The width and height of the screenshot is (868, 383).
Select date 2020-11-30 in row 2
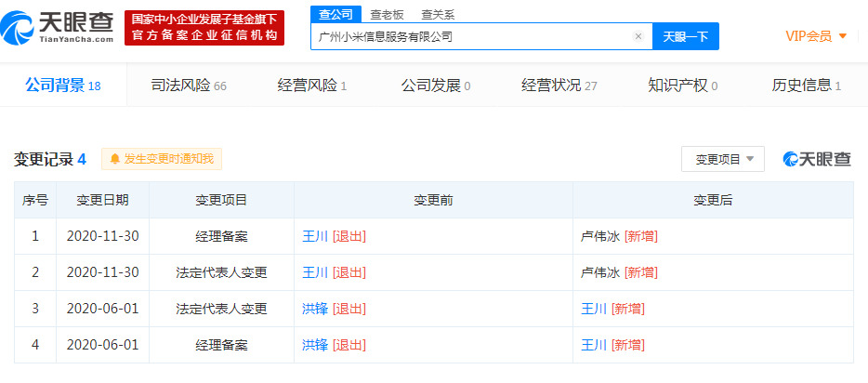[102, 272]
